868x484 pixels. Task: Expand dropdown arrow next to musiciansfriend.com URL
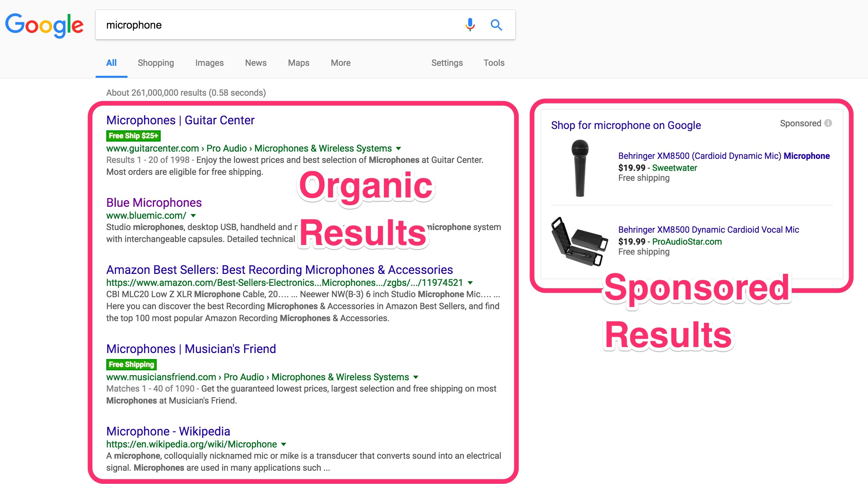pos(416,377)
